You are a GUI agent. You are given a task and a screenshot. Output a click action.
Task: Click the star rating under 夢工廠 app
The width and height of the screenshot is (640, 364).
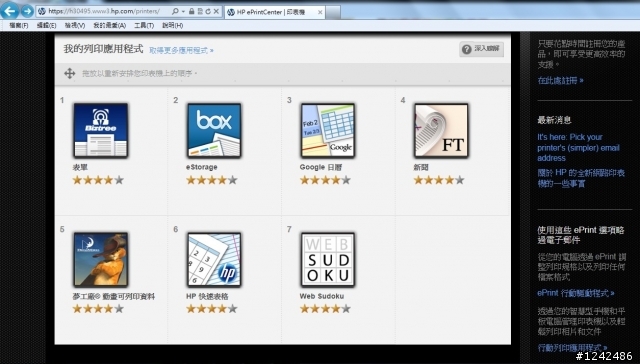pyautogui.click(x=98, y=309)
